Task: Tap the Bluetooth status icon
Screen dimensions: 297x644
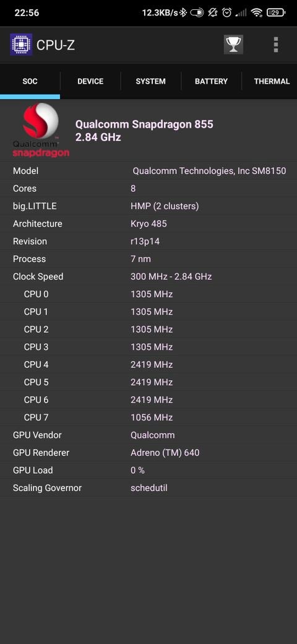Action: (x=183, y=13)
